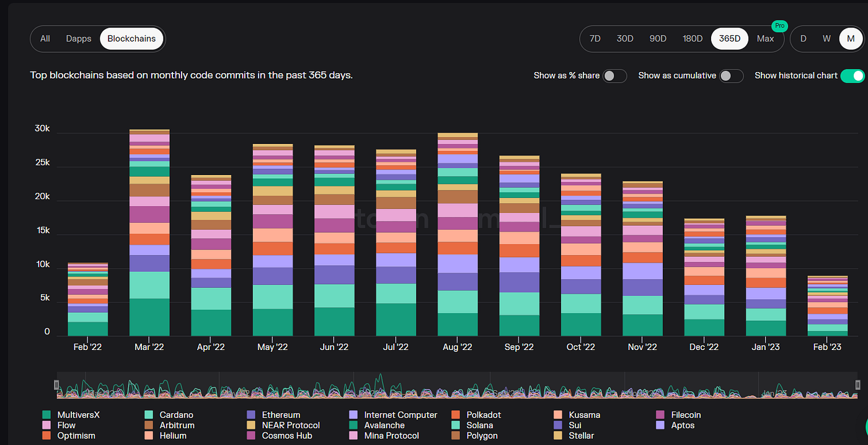Click the green Pro badge
The width and height of the screenshot is (868, 445).
779,26
